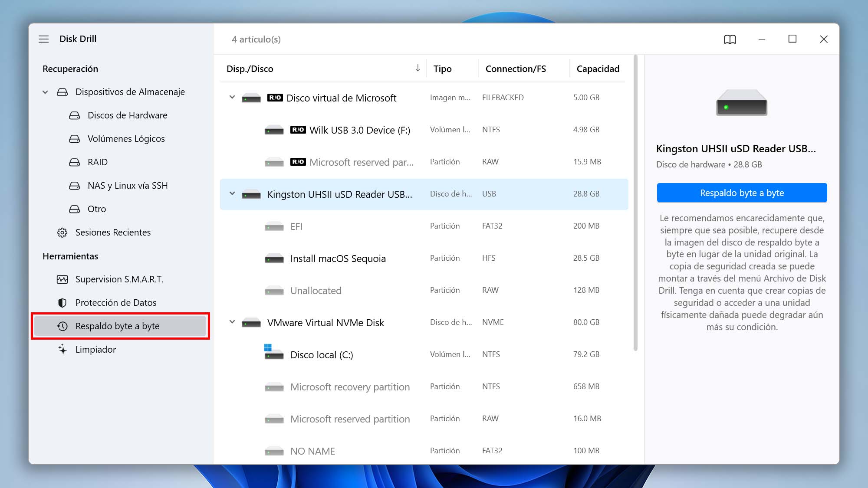
Task: Click the Kingston UHSII title in details panel
Action: click(736, 149)
